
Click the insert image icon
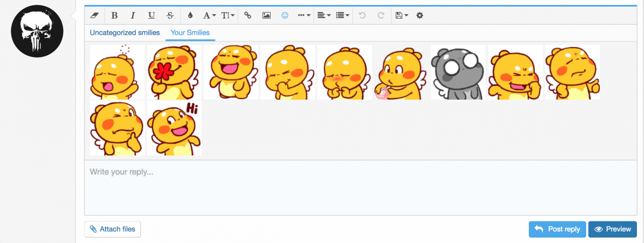pos(267,16)
